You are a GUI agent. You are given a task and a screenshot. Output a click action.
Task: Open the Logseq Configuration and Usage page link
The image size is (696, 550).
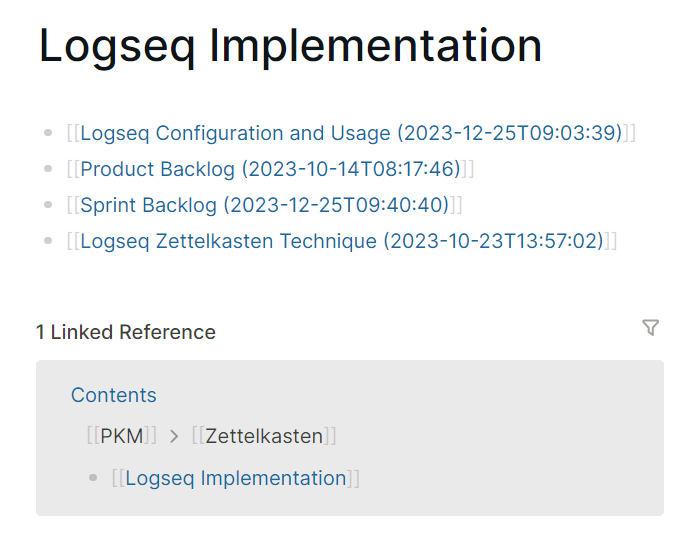(x=351, y=133)
